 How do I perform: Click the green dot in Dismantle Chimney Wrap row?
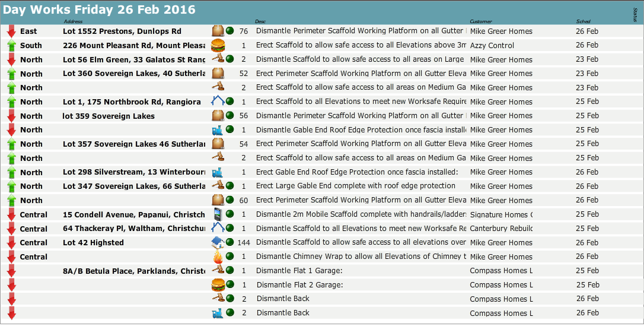(230, 257)
